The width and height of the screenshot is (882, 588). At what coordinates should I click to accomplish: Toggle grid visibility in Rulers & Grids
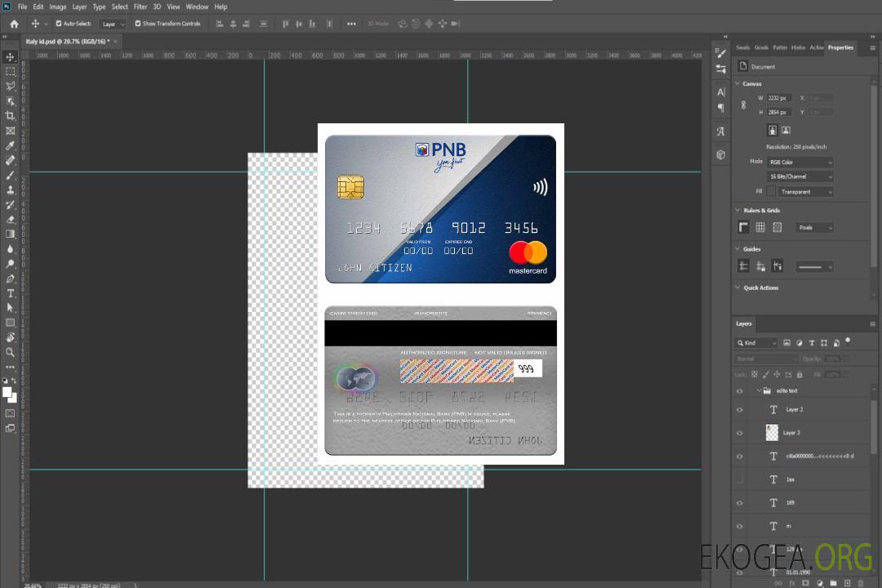pos(760,227)
